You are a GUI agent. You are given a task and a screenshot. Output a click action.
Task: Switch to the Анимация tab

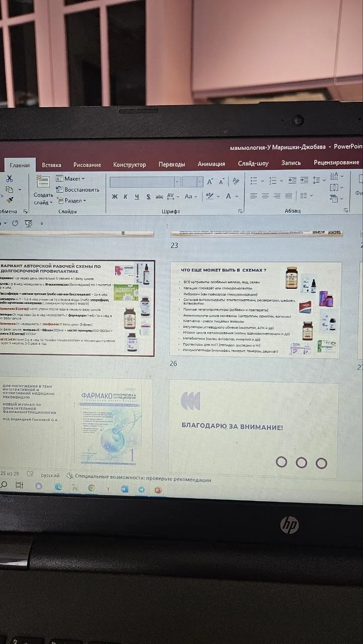click(x=211, y=164)
